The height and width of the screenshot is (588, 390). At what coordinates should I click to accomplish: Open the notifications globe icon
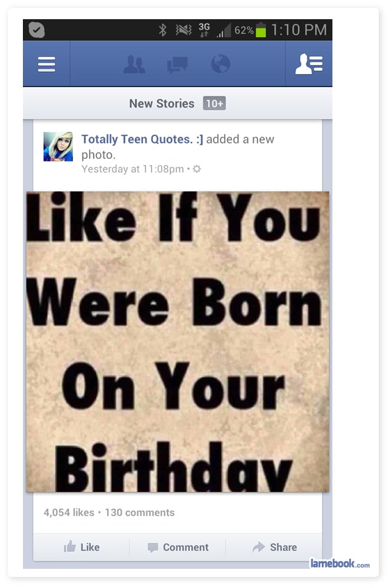220,64
